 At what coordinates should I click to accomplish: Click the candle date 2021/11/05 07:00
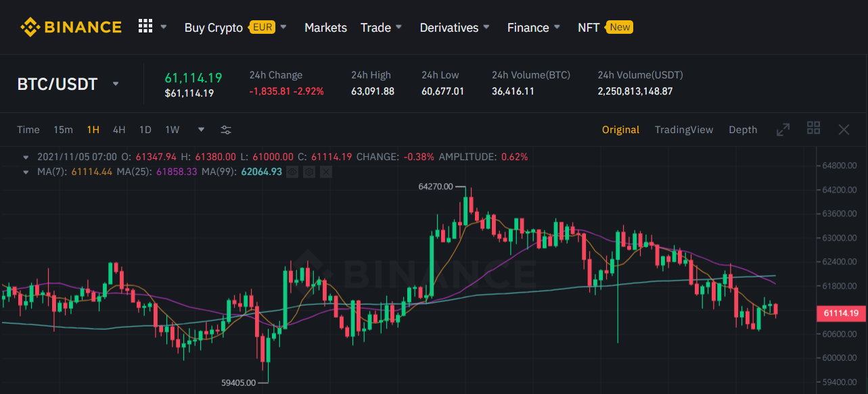tap(77, 157)
